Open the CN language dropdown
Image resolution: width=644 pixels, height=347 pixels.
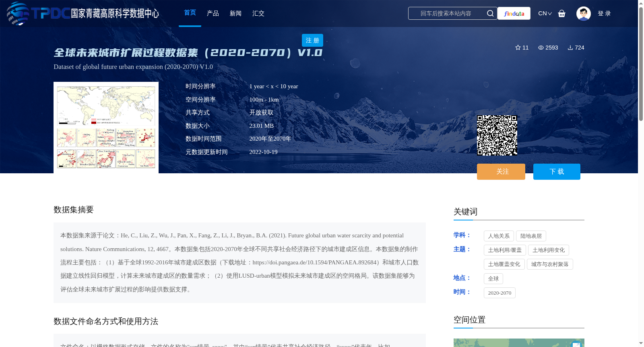[545, 13]
